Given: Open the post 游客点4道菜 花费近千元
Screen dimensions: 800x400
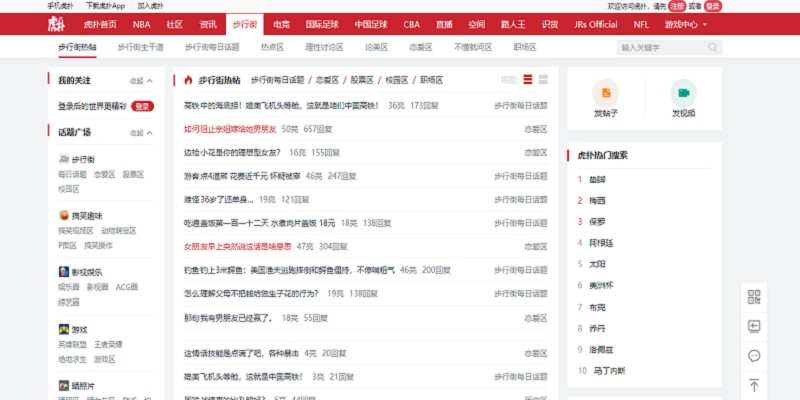Looking at the screenshot, I should pos(240,176).
